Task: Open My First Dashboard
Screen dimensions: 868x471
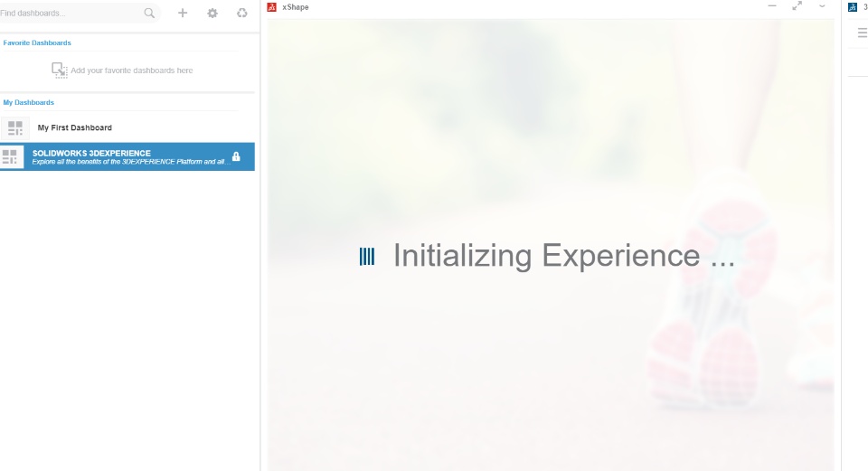Action: 127,127
